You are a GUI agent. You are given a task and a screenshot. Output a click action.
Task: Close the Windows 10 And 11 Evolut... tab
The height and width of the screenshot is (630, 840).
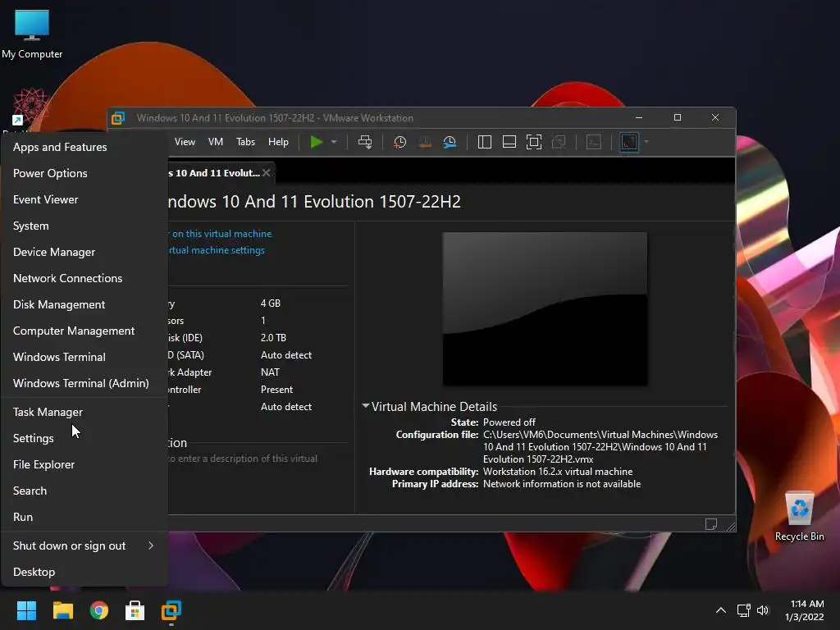pyautogui.click(x=267, y=172)
